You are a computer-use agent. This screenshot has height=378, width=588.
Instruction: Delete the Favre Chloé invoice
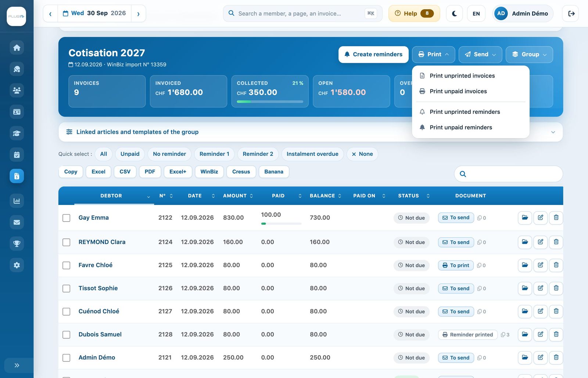click(556, 265)
